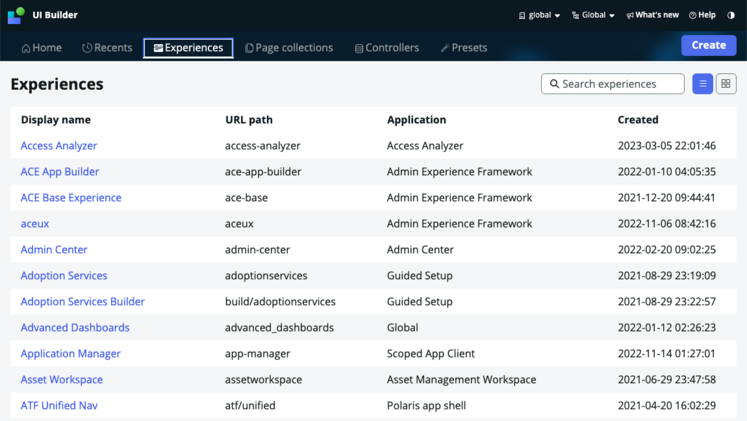Open the Admin Center experience

[x=54, y=250]
